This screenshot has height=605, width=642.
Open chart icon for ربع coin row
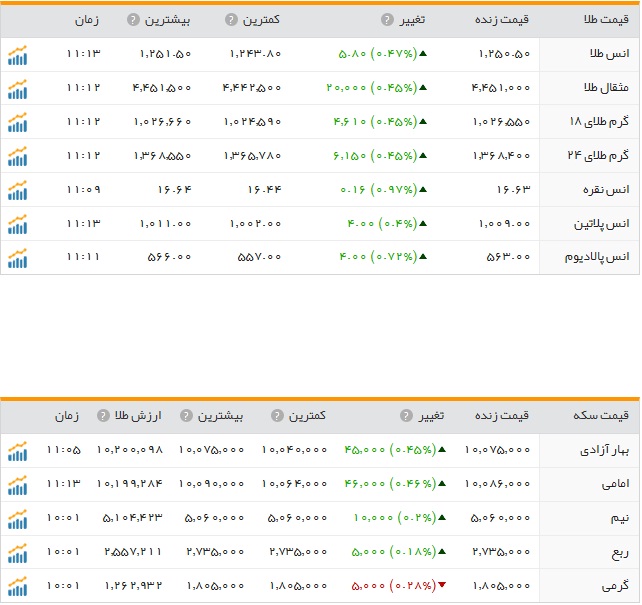(17, 553)
